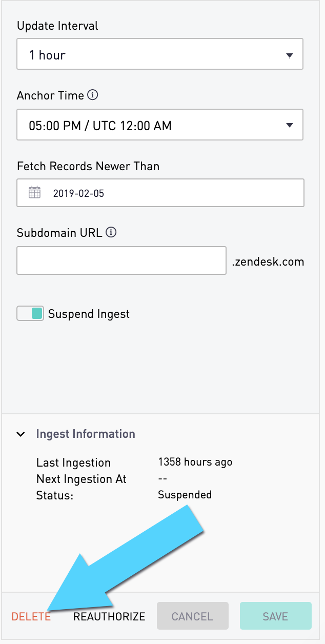The width and height of the screenshot is (325, 644).
Task: Click the Suspend Ingest label
Action: (x=89, y=314)
